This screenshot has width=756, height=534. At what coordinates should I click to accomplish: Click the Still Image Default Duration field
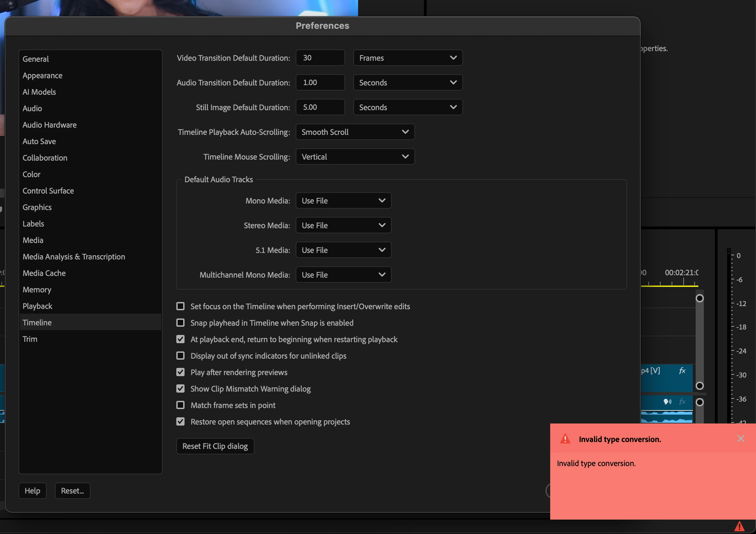(x=320, y=107)
